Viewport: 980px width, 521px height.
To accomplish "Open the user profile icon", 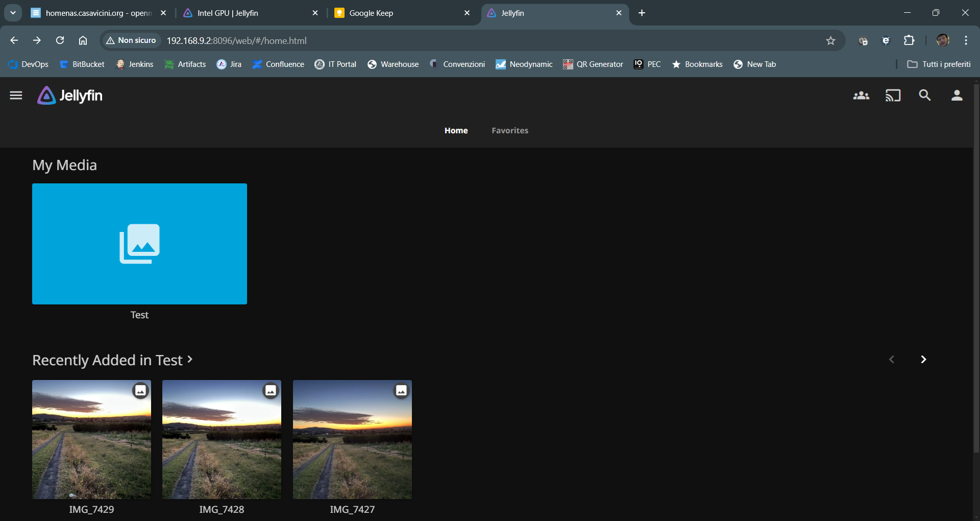I will pyautogui.click(x=957, y=96).
